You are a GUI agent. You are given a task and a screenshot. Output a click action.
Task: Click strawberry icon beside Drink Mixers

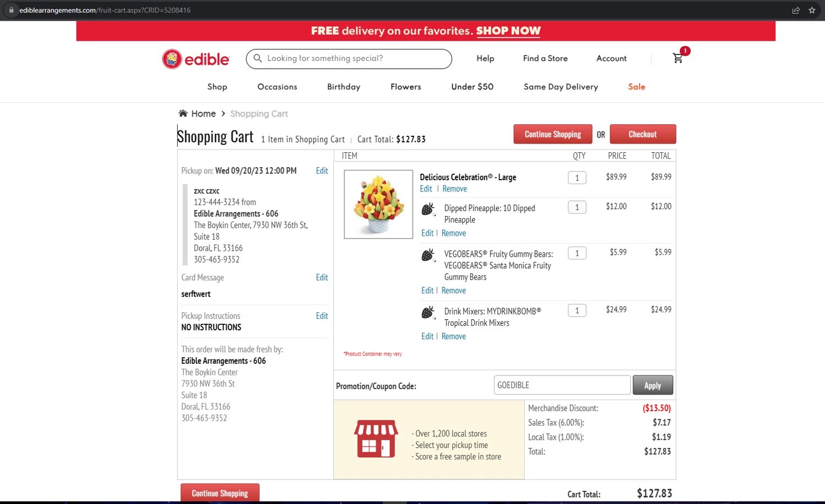coord(428,313)
